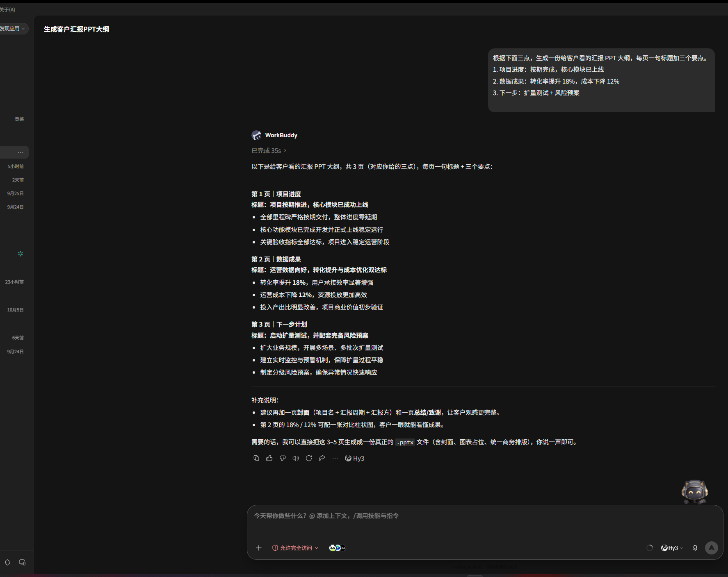Click the .pptx inline code text

click(405, 442)
